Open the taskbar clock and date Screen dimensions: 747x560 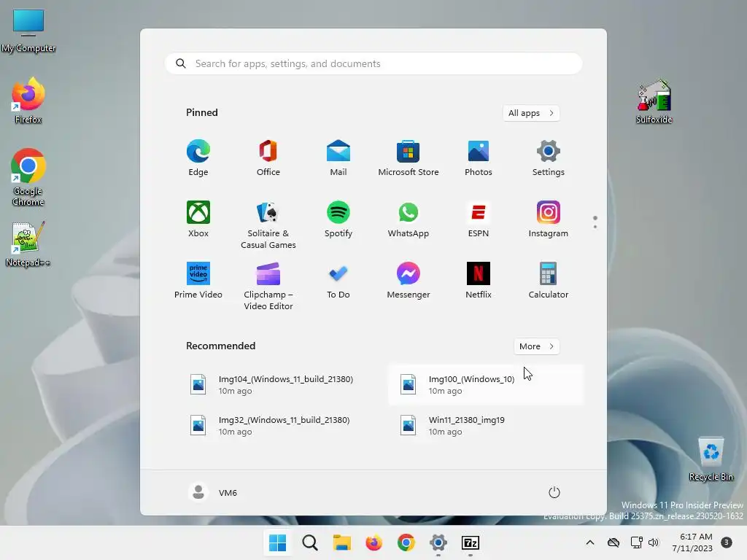click(x=692, y=542)
